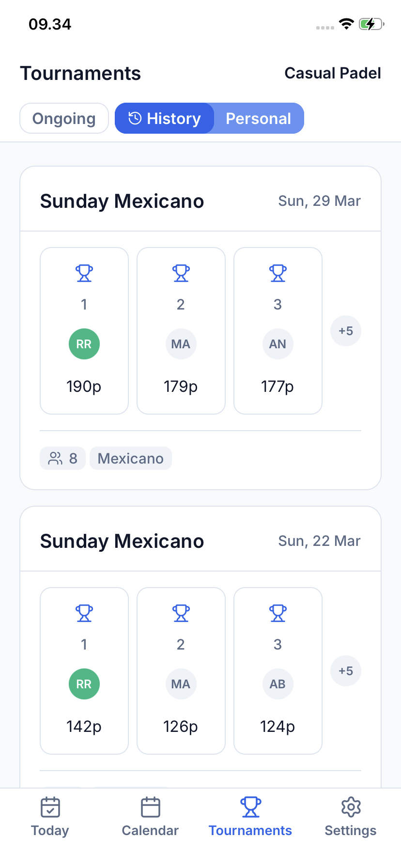Tap third-place trophy icon in 22 Mar tournament

point(278,613)
